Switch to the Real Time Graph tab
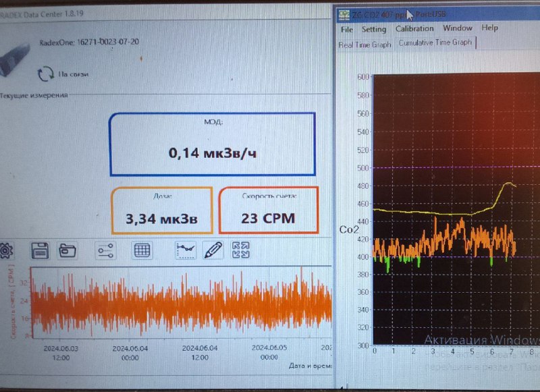Viewport: 540px width, 392px height. [x=364, y=45]
